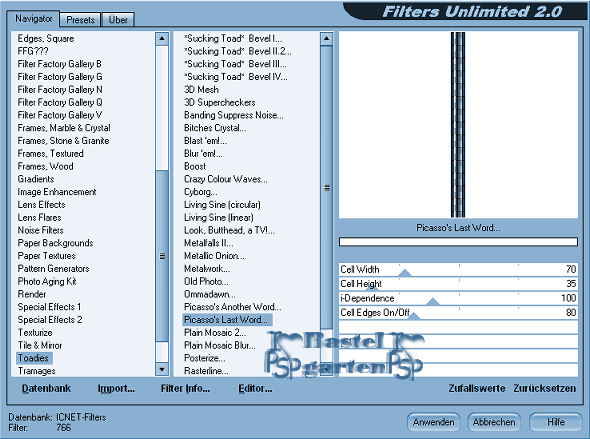Click the filter preview thumbnail

pyautogui.click(x=458, y=125)
